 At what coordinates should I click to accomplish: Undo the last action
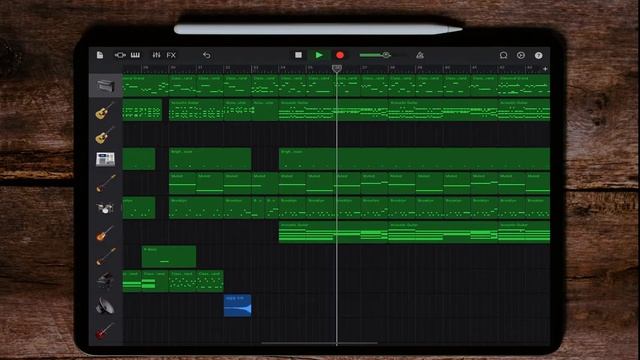[x=207, y=55]
